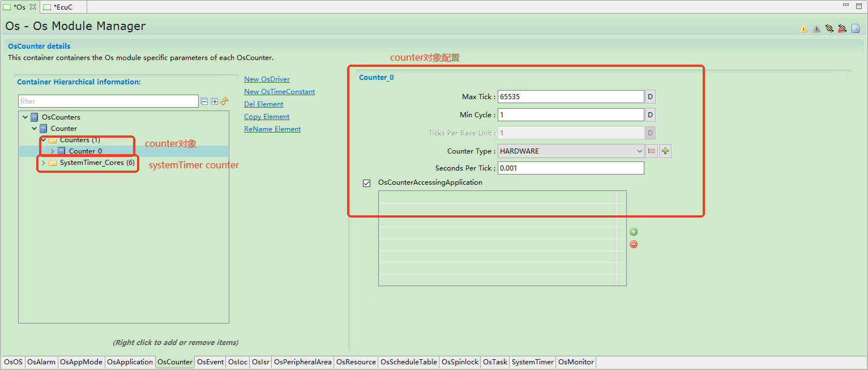Collapse the OsCounters root node
The width and height of the screenshot is (868, 370).
[x=25, y=117]
